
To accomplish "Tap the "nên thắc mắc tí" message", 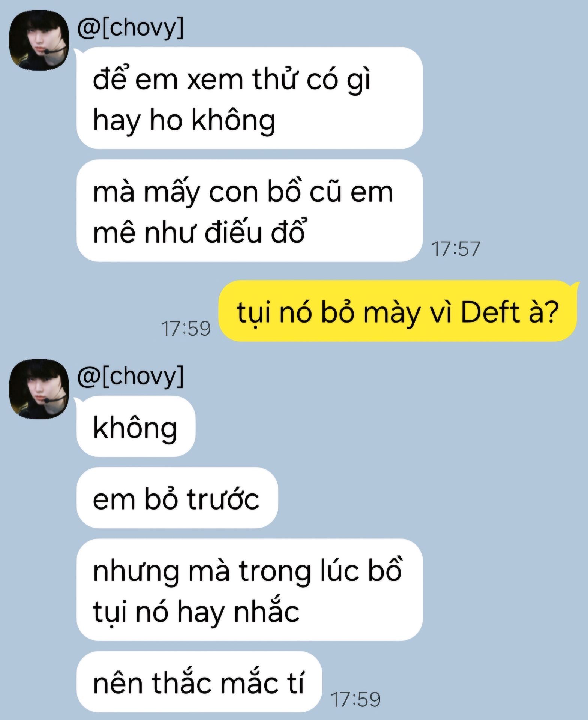I will click(x=199, y=682).
